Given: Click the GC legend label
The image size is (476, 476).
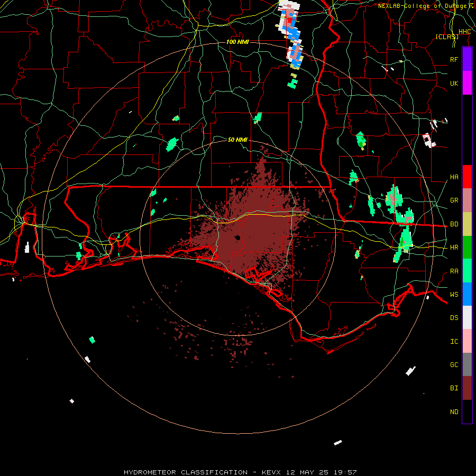Looking at the screenshot, I should click(x=454, y=365).
